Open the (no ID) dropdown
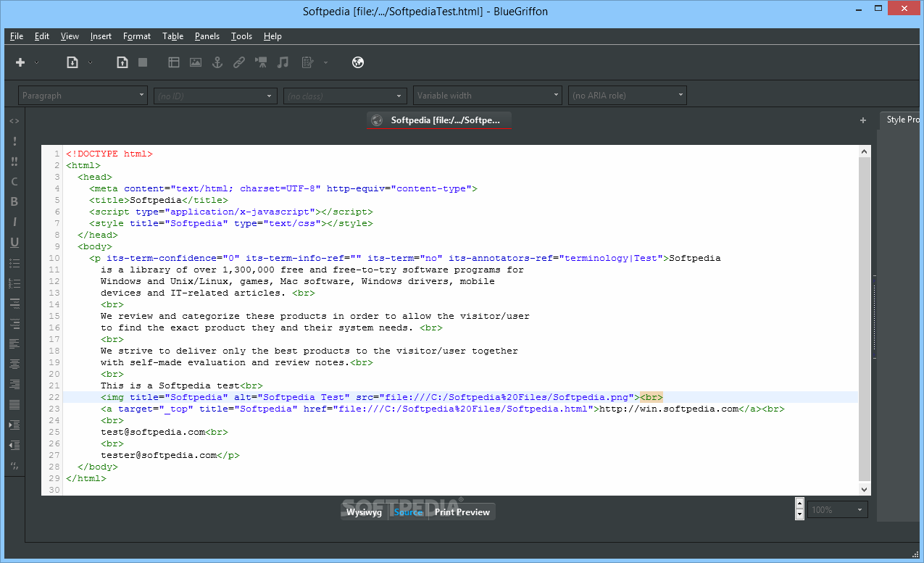 coord(215,96)
